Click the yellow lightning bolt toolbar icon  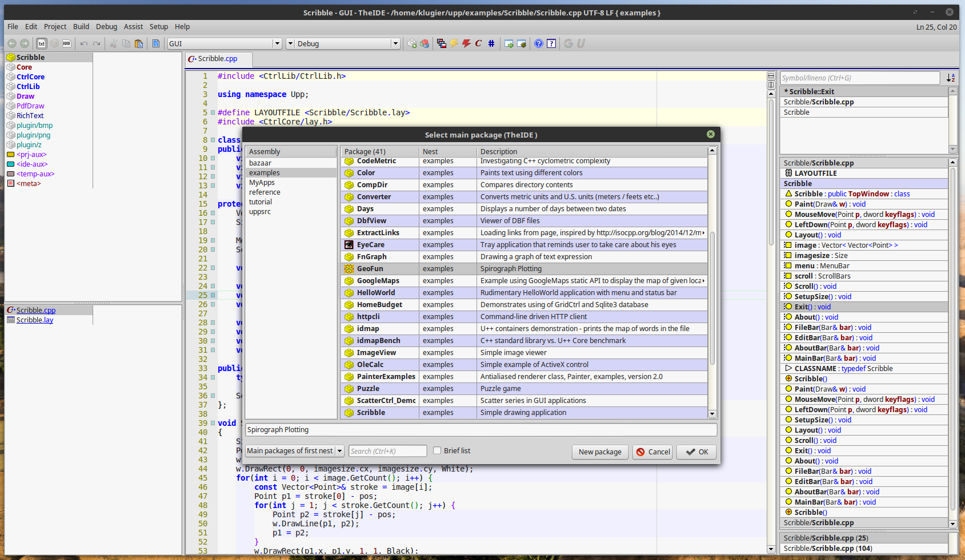click(454, 43)
